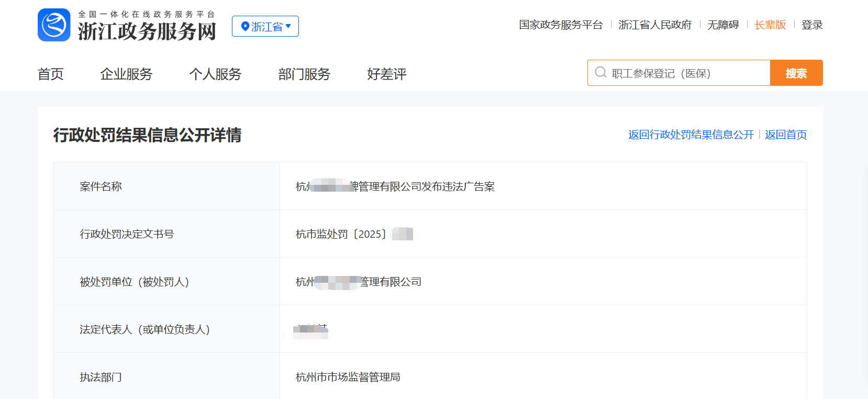Click the location pin icon beside 浙江省
The width and height of the screenshot is (868, 399).
tap(244, 26)
